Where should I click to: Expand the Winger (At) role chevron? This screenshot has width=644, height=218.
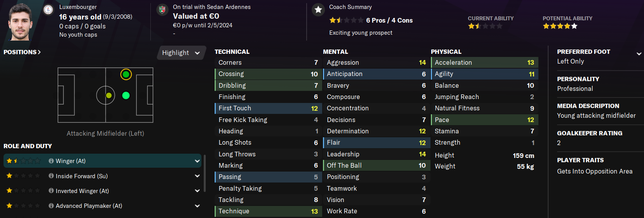197,161
